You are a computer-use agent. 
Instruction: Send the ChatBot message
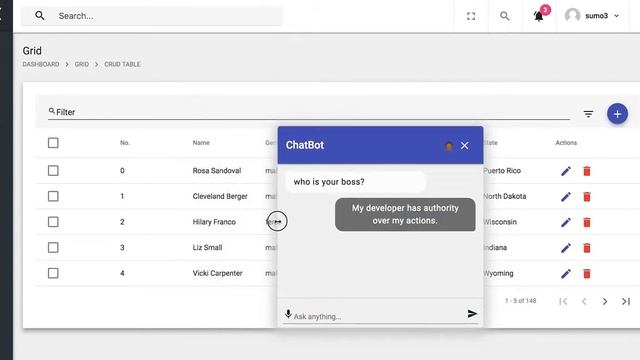click(472, 313)
